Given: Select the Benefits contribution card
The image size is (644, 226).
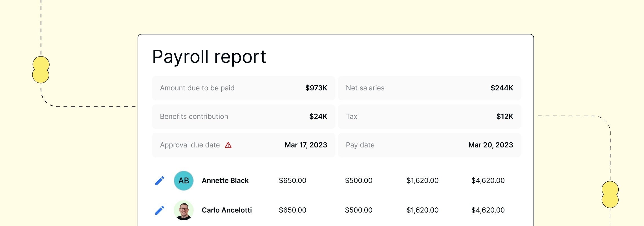Looking at the screenshot, I should (243, 117).
